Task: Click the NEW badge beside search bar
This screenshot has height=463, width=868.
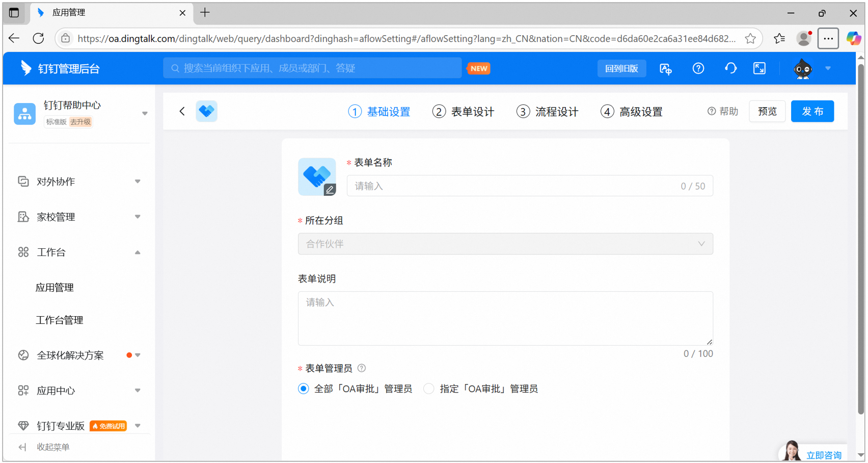Action: pyautogui.click(x=479, y=68)
